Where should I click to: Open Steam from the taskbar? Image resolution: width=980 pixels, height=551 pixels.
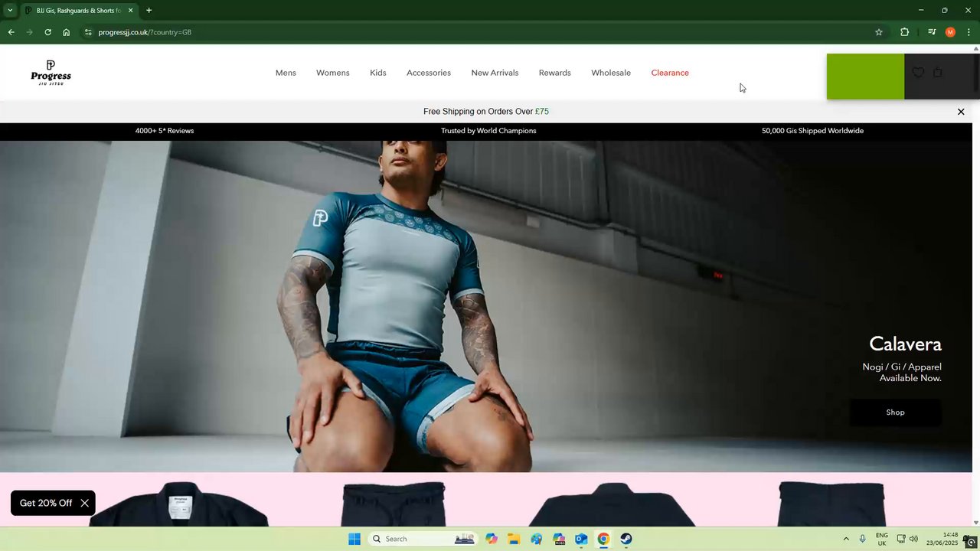point(626,539)
